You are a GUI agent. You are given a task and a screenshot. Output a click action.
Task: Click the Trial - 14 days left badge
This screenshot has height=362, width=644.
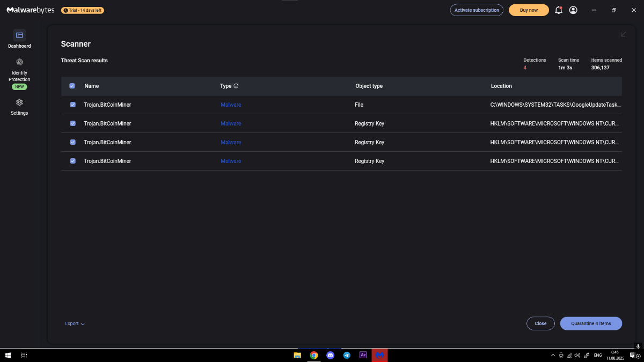point(83,10)
